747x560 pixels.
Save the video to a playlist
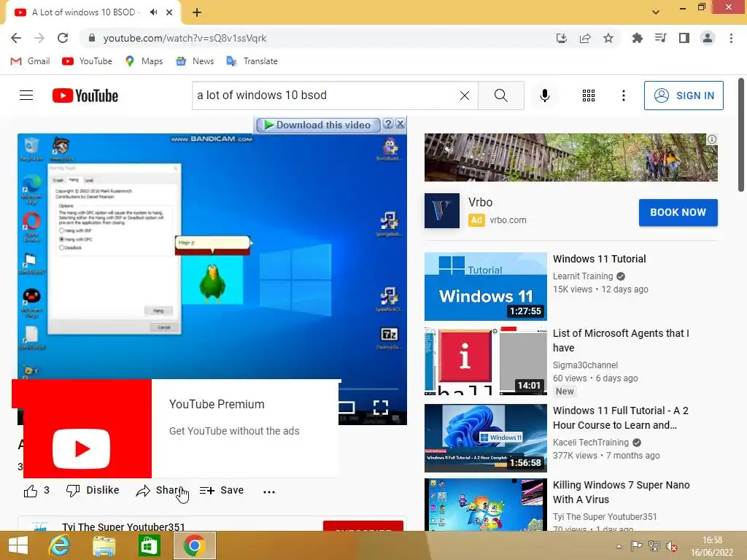pos(222,491)
